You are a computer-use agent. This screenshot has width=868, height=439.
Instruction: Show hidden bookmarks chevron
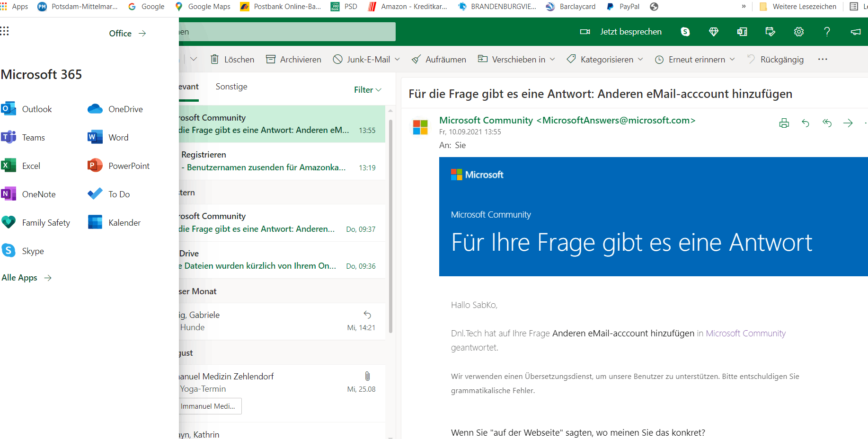point(744,7)
